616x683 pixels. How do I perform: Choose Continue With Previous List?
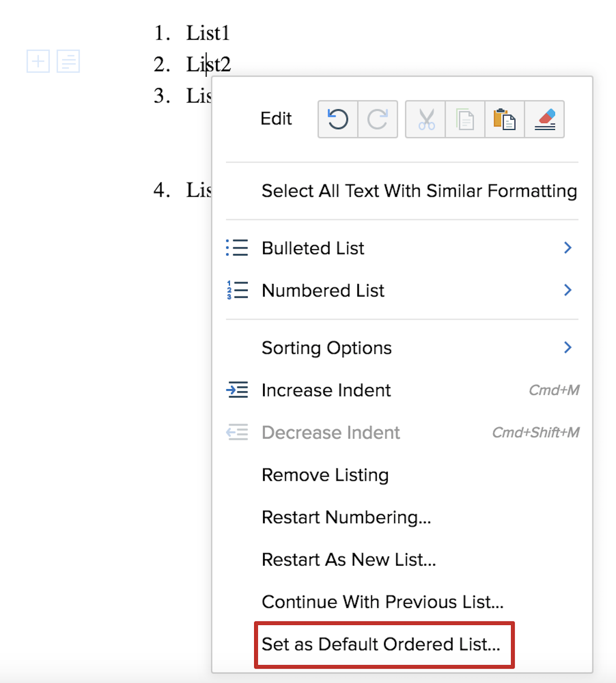click(x=382, y=602)
